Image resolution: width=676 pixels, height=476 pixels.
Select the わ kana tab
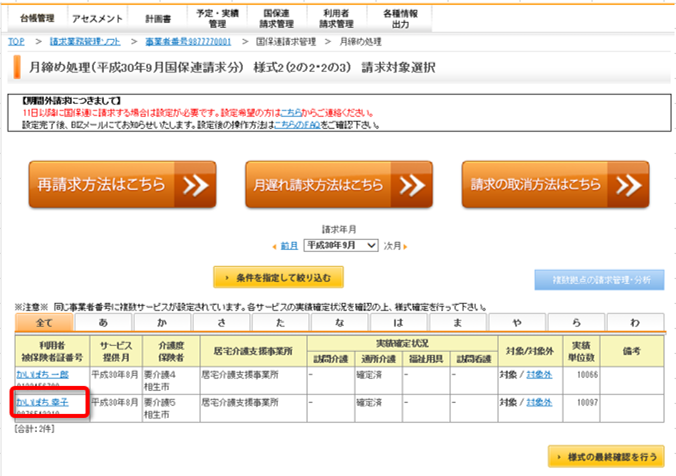[x=635, y=323]
